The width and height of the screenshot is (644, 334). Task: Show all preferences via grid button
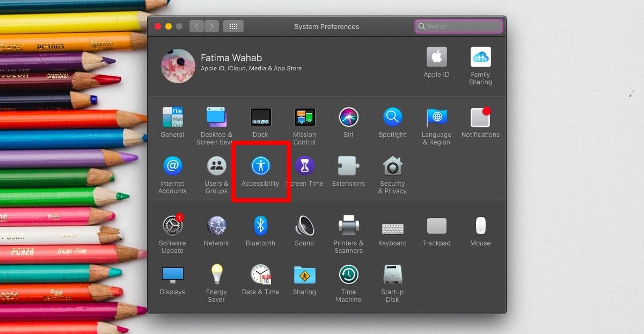point(233,26)
